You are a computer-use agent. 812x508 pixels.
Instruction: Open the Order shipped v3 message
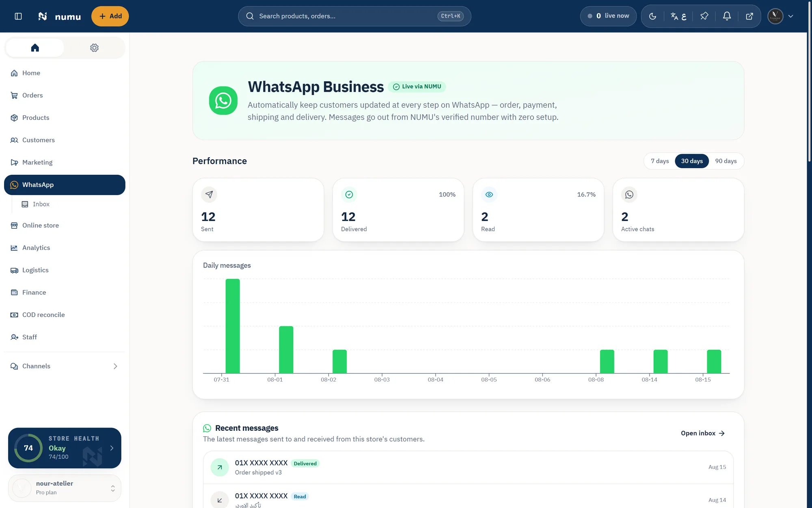468,467
